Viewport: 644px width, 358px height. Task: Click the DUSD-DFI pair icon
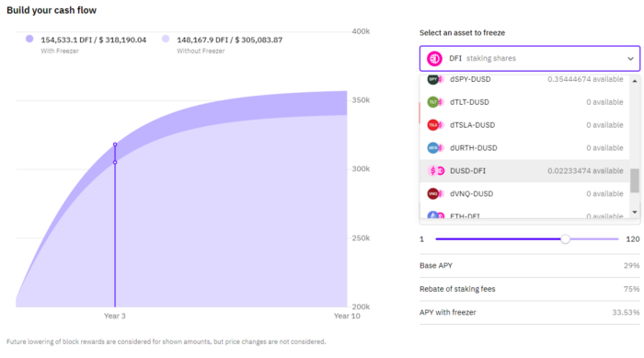pos(436,171)
